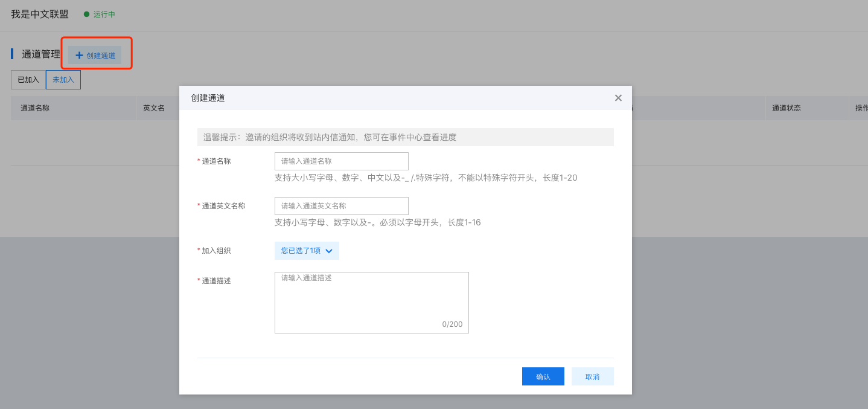Screen dimensions: 868x409
Task: Click the hint text 长度1-16
Action: coord(464,222)
